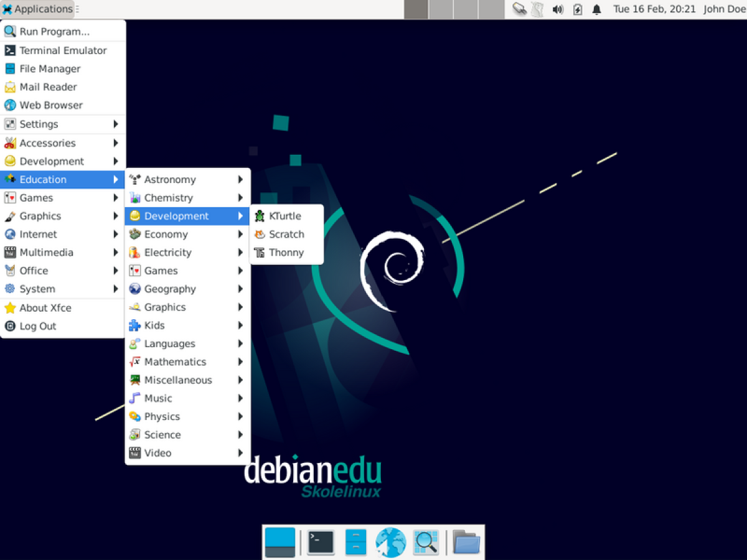Open Application Finder magnifier in dock
Screen dimensions: 747x560
[426, 542]
